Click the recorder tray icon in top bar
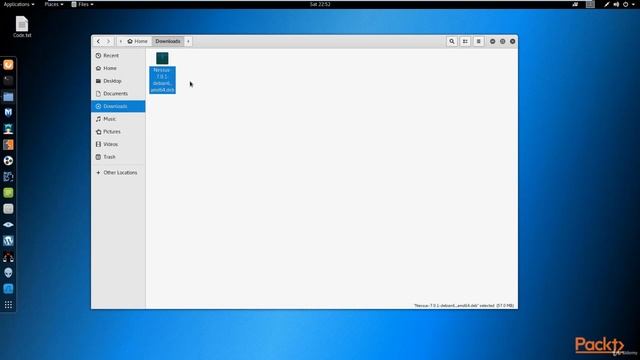This screenshot has width=640, height=360. tap(575, 4)
